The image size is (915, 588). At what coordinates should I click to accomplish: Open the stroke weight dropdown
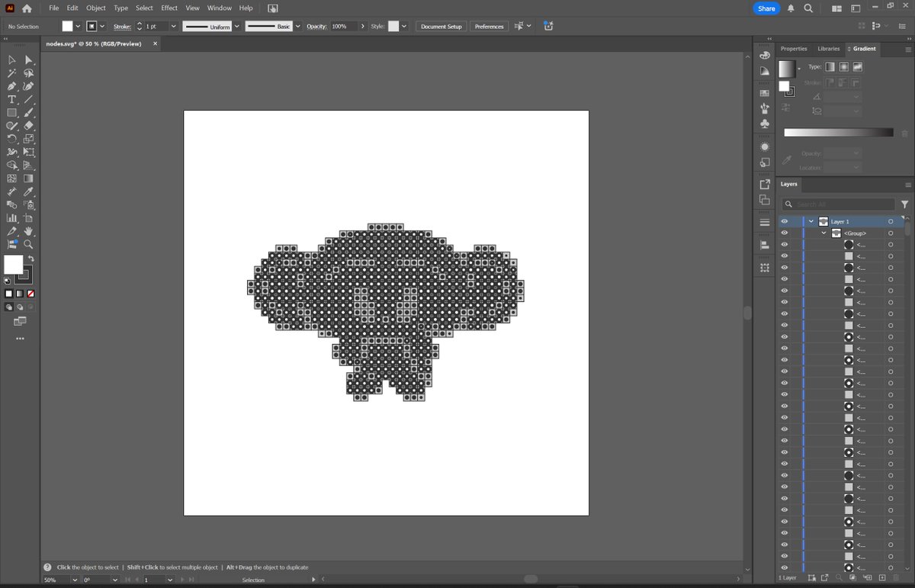(174, 26)
